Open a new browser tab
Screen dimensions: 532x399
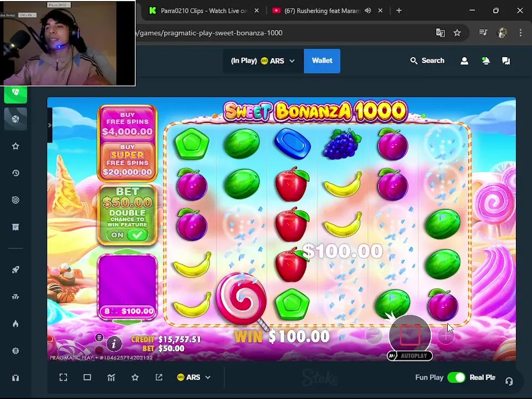click(399, 11)
